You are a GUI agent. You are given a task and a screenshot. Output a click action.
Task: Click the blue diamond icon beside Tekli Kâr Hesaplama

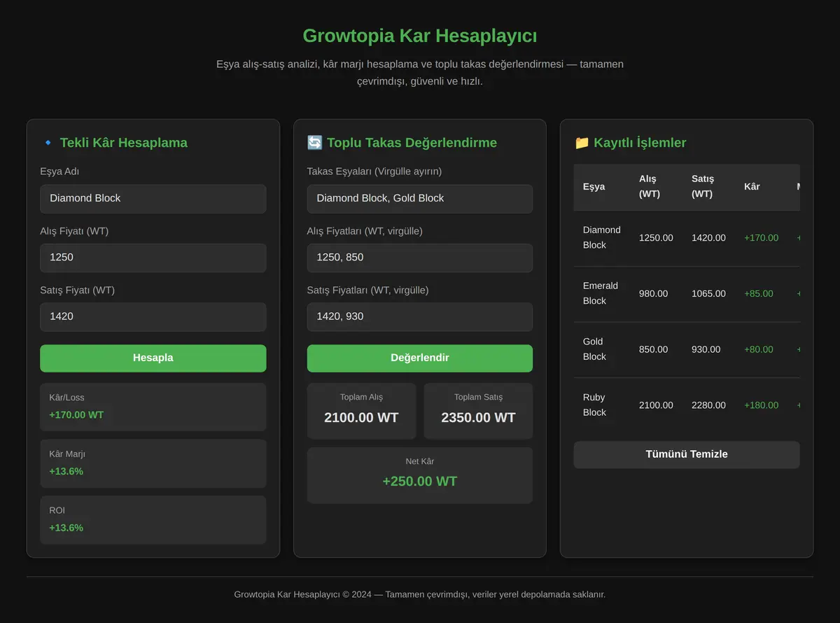click(48, 143)
